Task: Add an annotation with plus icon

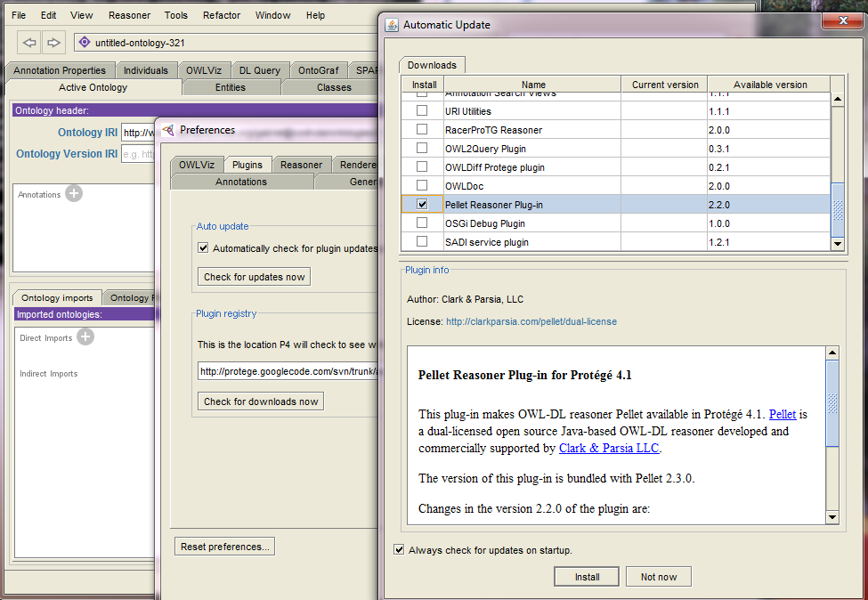Action: pos(74,193)
